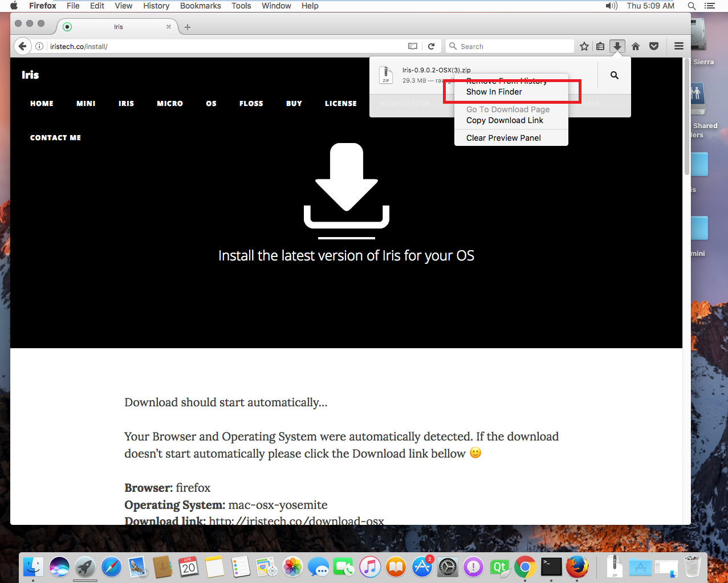Image resolution: width=728 pixels, height=583 pixels.
Task: Open Google Chrome from the Dock
Action: pos(526,567)
